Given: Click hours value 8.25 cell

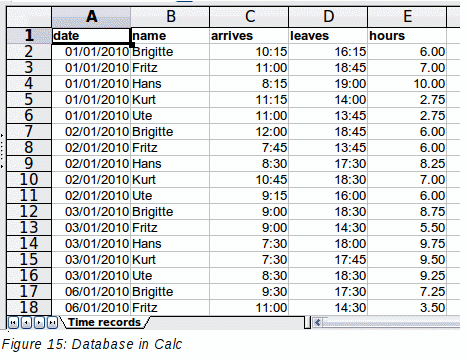Looking at the screenshot, I should (407, 164).
